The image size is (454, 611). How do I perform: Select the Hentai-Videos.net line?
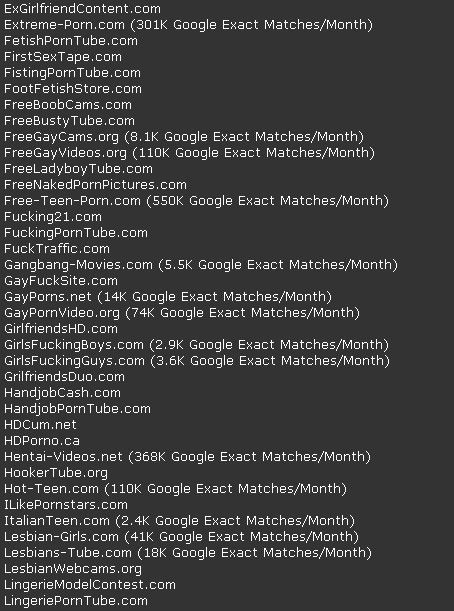[187, 456]
